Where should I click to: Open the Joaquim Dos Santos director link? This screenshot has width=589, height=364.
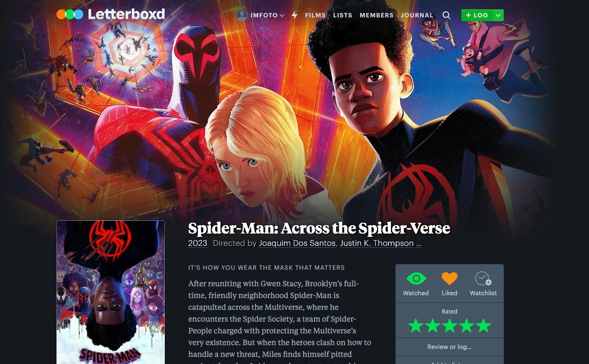tap(298, 243)
